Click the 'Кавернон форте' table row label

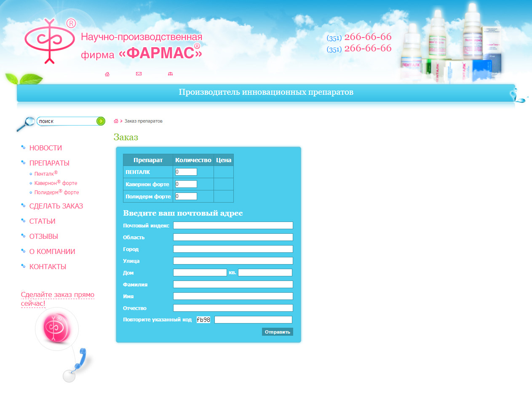147,184
